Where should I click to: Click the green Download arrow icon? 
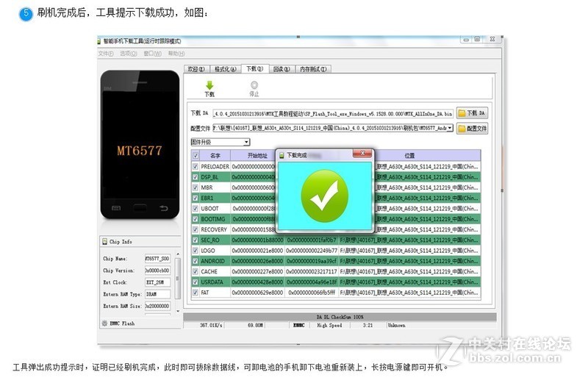(209, 85)
